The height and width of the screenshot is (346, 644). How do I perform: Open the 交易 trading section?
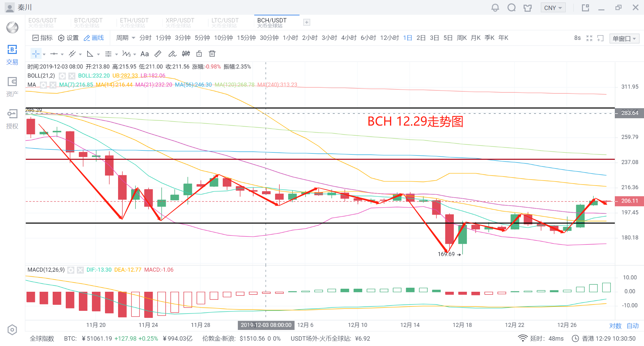tap(12, 55)
